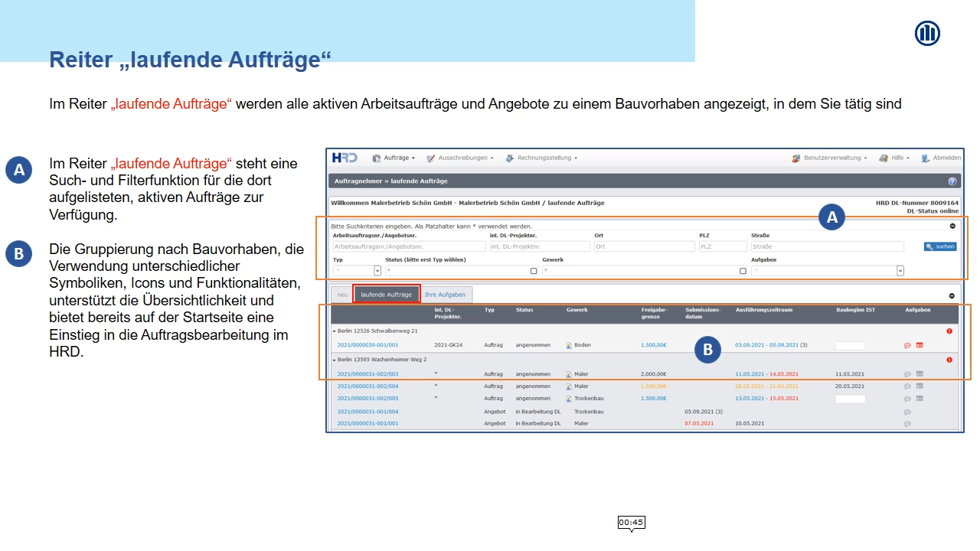The width and height of the screenshot is (980, 551).
Task: Toggle the Gewerk field checkbox
Action: coord(743,271)
